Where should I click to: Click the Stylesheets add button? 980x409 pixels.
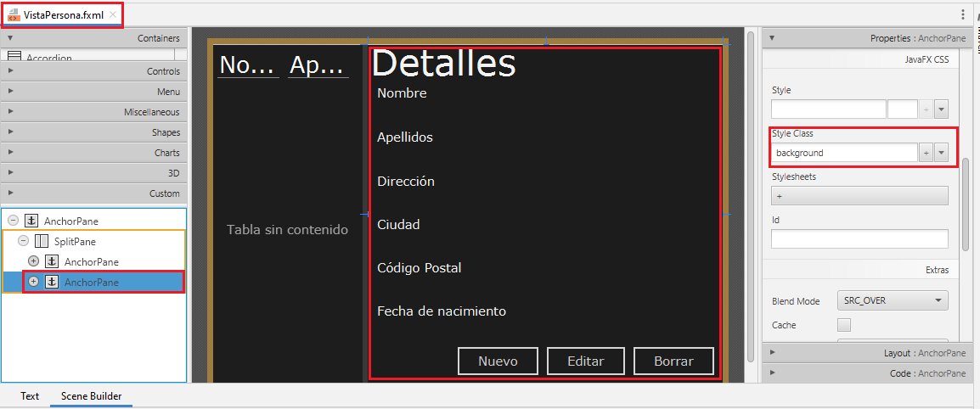click(x=859, y=195)
